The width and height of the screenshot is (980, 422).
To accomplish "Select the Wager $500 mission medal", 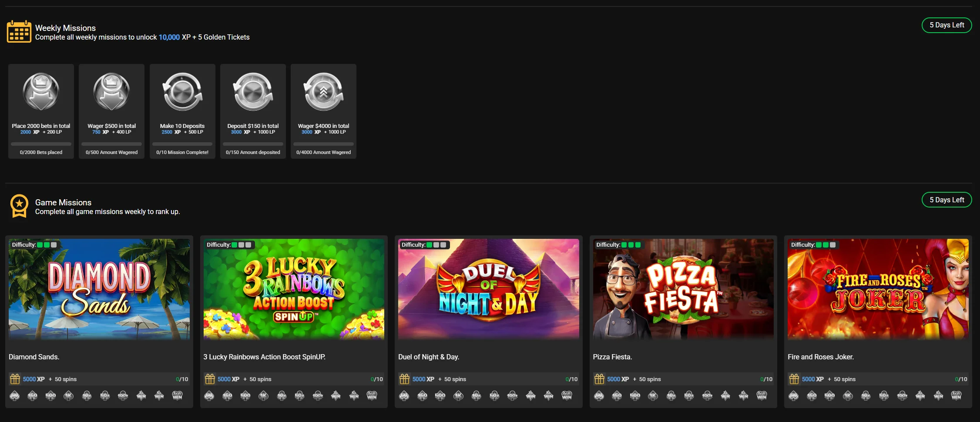I will pyautogui.click(x=112, y=91).
